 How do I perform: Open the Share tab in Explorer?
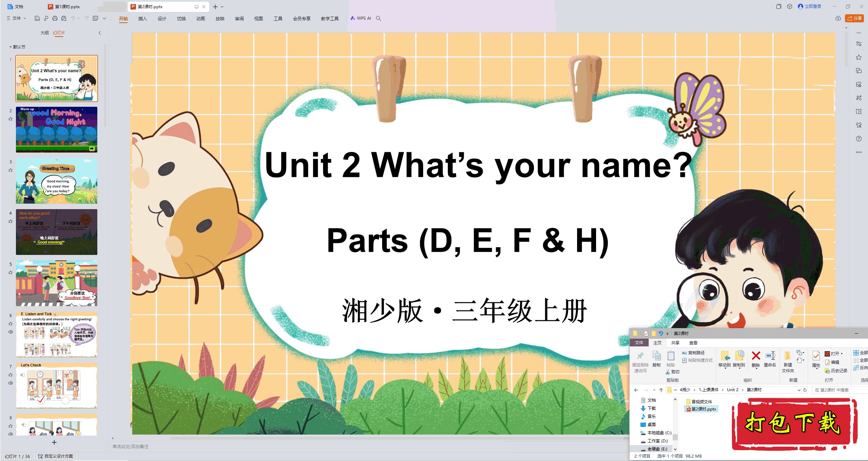(x=675, y=343)
